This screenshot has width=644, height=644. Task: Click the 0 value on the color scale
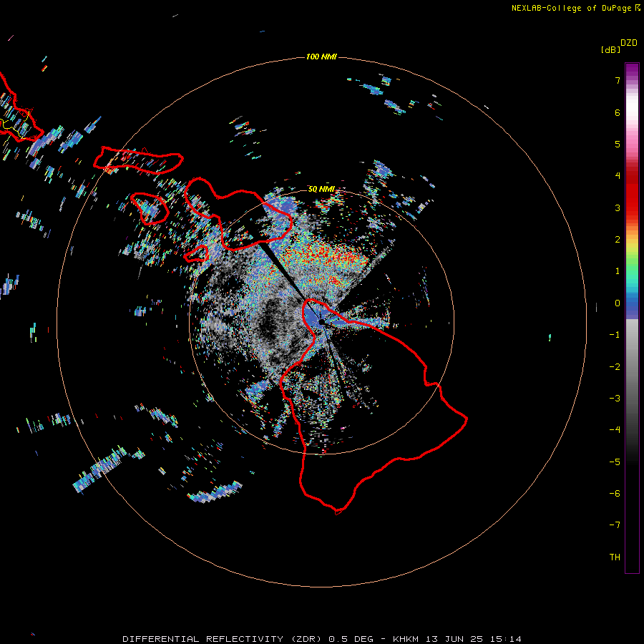(x=618, y=303)
